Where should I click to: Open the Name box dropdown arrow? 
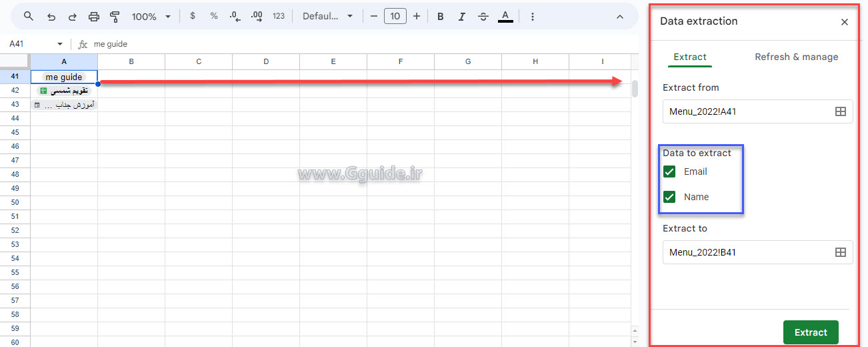coord(60,44)
